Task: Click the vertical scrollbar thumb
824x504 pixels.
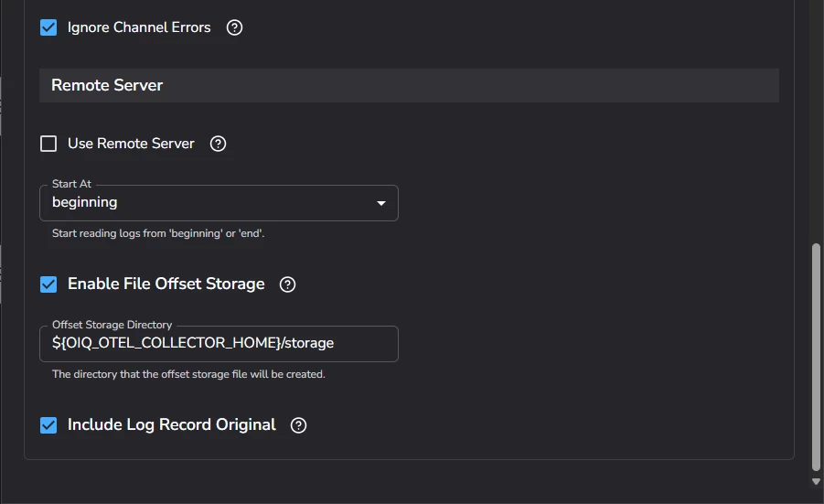Action: (816, 357)
